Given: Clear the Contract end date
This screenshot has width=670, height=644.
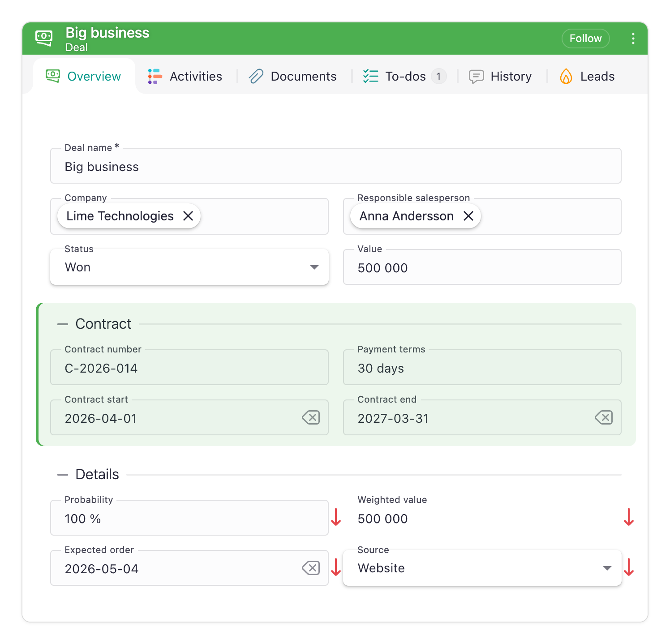Looking at the screenshot, I should [x=604, y=418].
